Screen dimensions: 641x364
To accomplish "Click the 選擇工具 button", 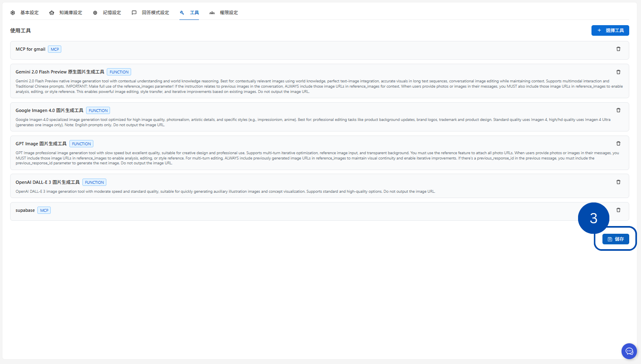I will [x=610, y=30].
